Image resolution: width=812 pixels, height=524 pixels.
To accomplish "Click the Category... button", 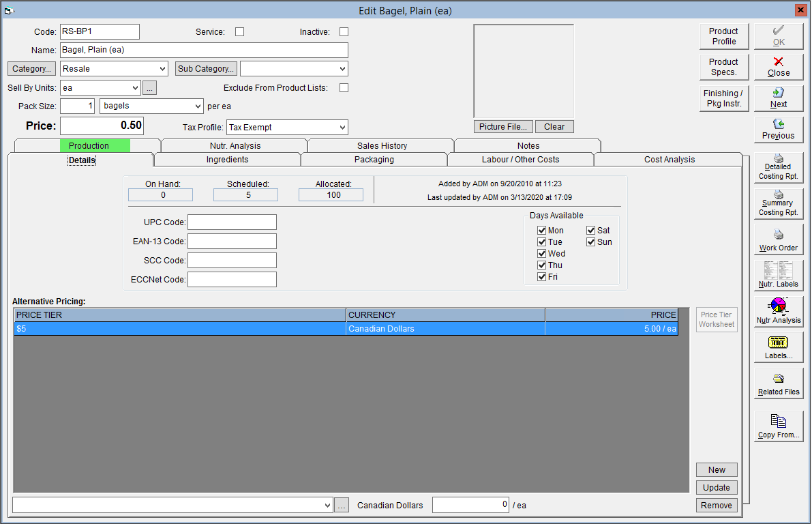I will (31, 69).
